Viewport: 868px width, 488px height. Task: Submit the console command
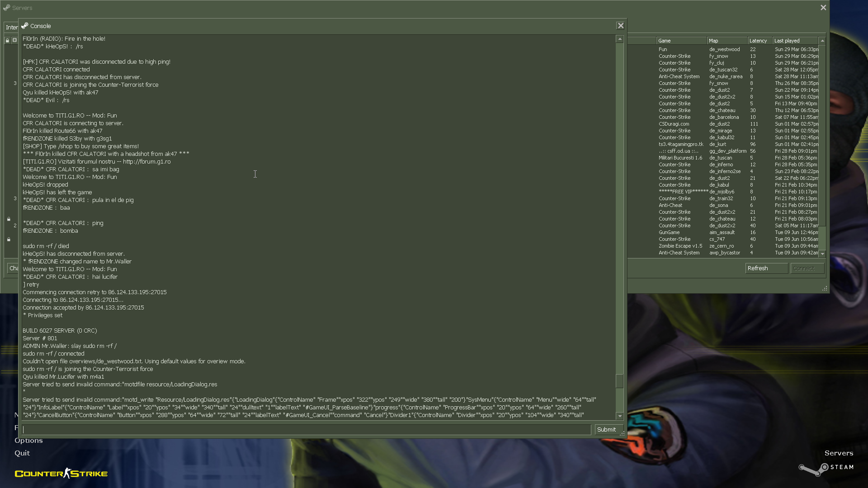(609, 430)
